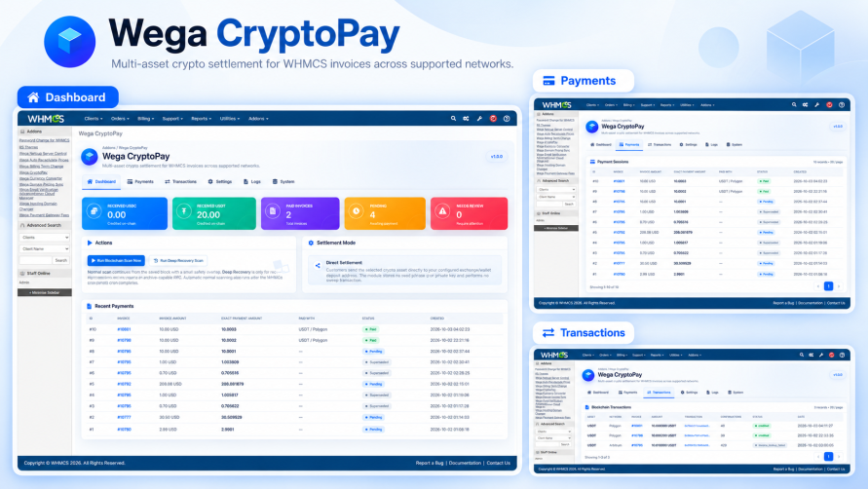
Task: Click the wrench icon in the Payments window top bar
Action: pyautogui.click(x=817, y=104)
